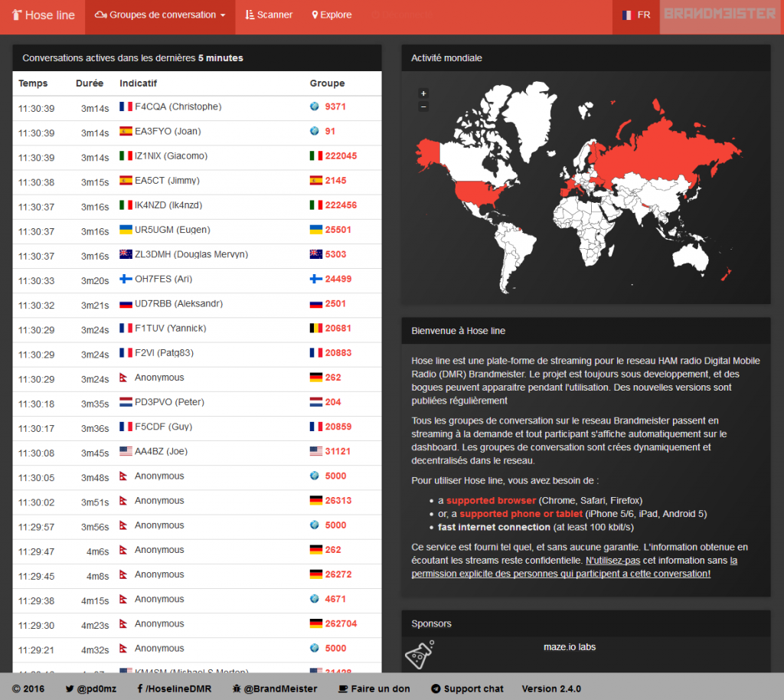The image size is (784, 700).
Task: Open talkgroup 20859 link
Action: point(338,427)
